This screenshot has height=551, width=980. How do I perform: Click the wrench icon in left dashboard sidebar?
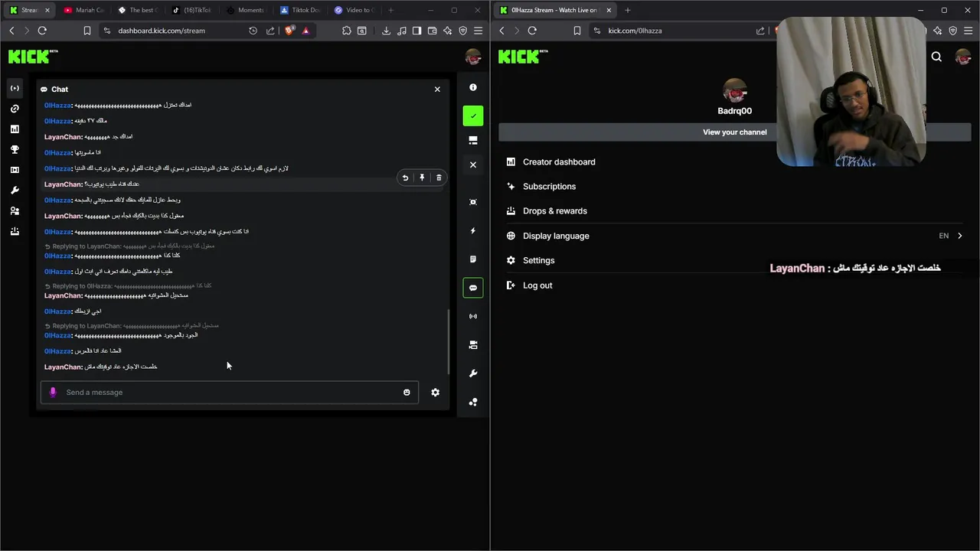point(15,190)
